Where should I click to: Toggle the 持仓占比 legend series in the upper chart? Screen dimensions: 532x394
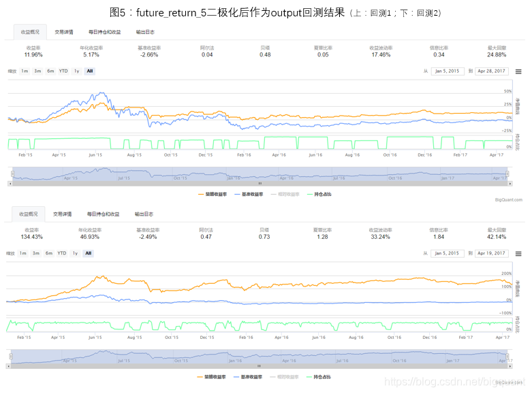tap(319, 195)
